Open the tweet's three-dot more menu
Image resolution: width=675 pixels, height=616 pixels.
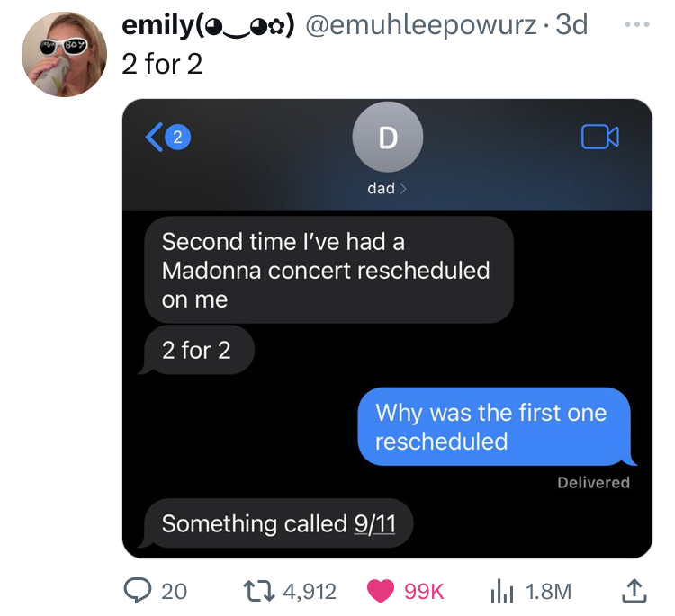click(x=636, y=24)
